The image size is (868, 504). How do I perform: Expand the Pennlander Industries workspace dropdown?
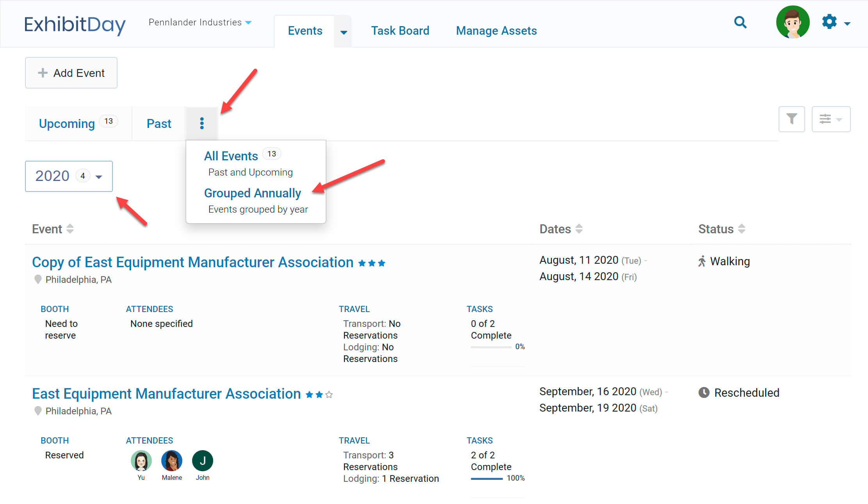tap(200, 22)
